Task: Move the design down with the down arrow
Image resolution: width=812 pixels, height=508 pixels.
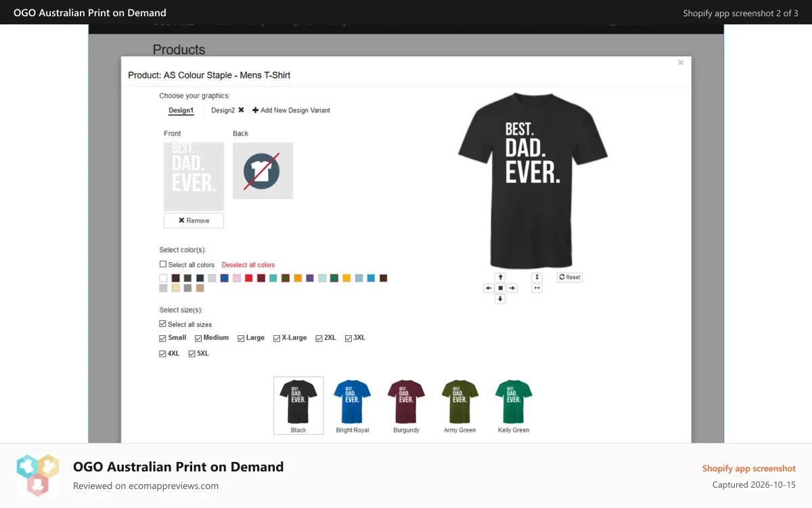Action: [x=500, y=299]
